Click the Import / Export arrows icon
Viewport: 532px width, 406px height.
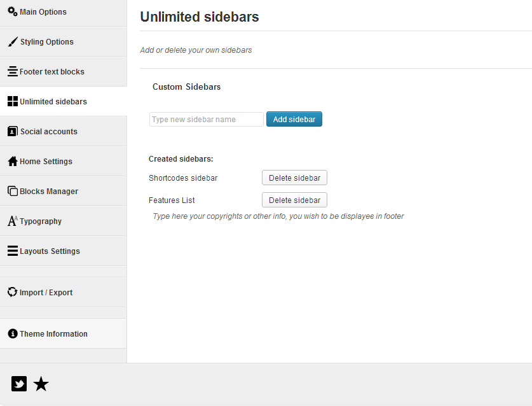[13, 293]
